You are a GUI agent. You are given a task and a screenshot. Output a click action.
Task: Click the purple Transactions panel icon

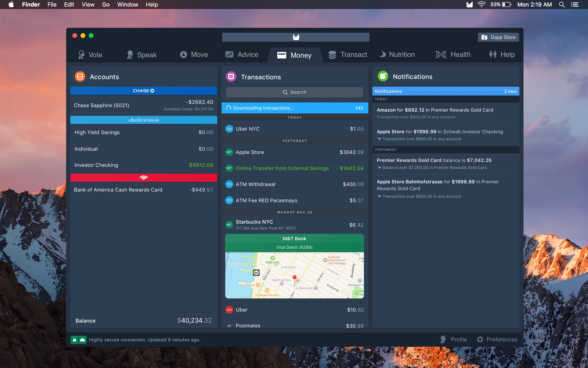231,77
